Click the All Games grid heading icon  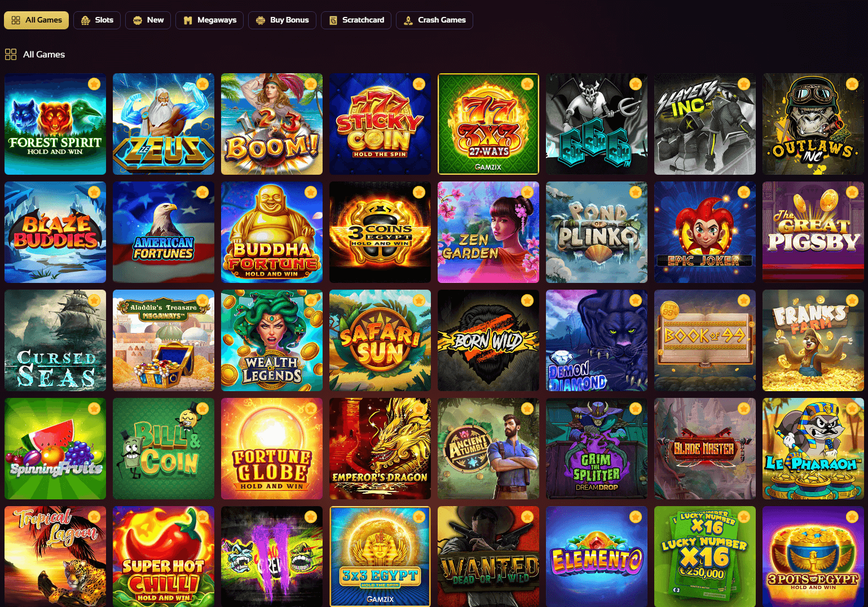[x=11, y=54]
